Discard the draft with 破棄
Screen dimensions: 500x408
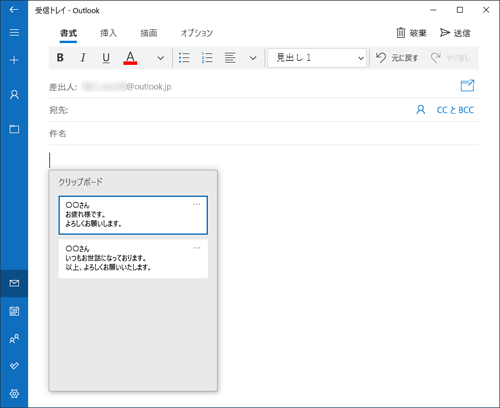click(411, 33)
